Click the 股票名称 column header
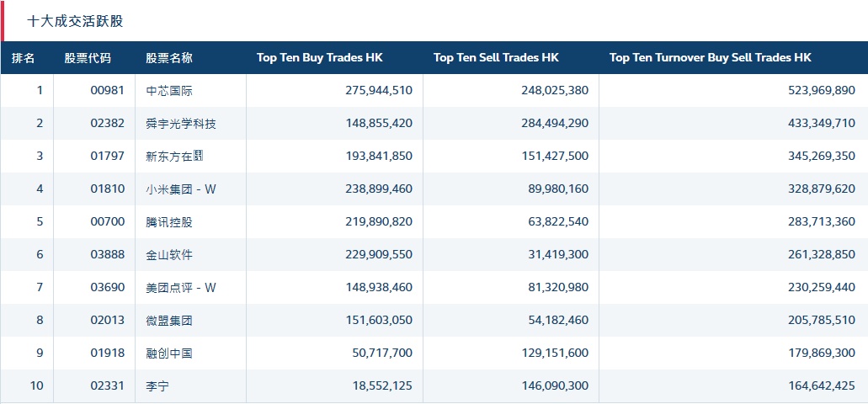 point(169,58)
